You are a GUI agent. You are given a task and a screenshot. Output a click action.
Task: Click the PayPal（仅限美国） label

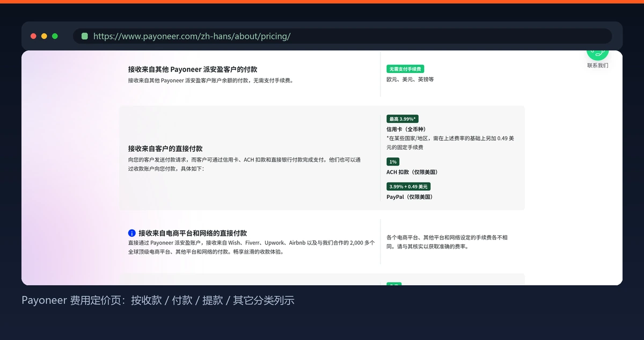pos(411,197)
